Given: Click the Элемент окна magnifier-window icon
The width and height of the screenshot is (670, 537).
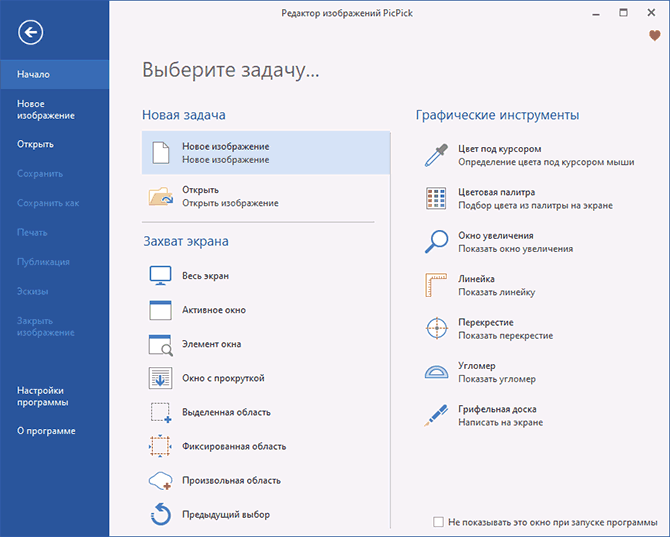Looking at the screenshot, I should pos(161,345).
